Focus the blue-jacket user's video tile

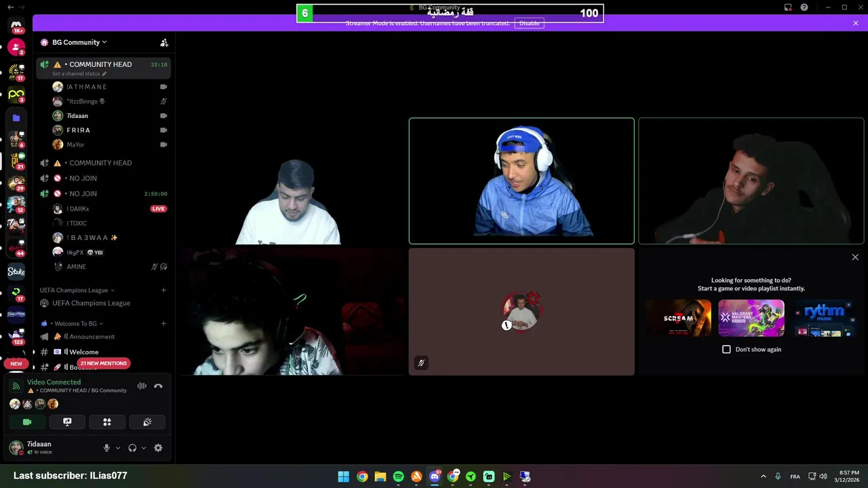coord(521,181)
